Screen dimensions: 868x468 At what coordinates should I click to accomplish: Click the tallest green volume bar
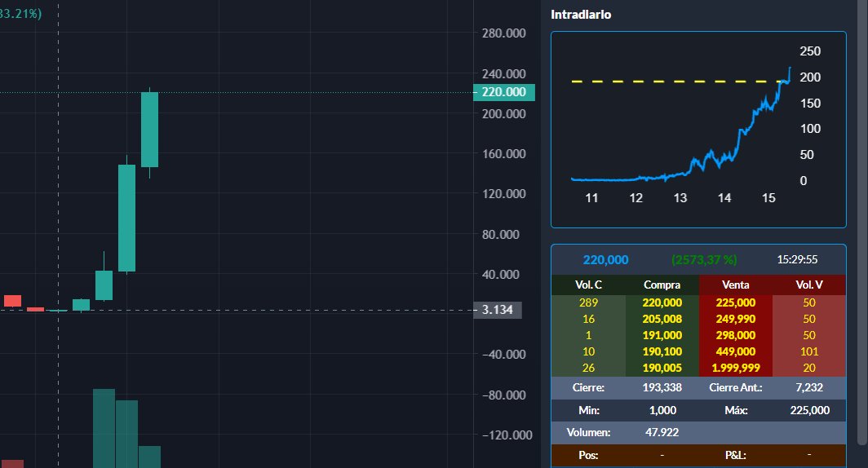[104, 428]
